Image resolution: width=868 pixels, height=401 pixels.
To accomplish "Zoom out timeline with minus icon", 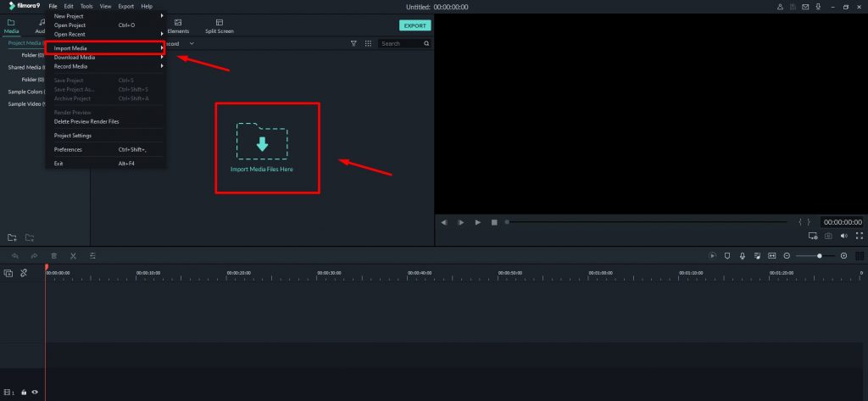I will click(787, 256).
